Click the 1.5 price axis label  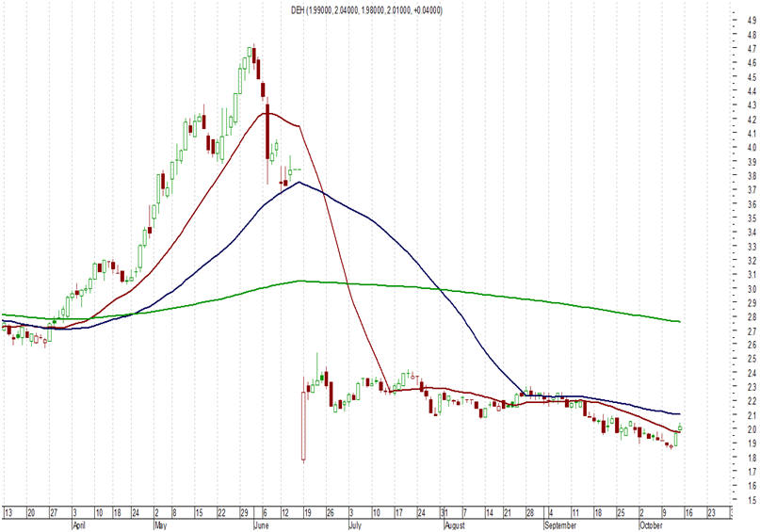click(752, 500)
